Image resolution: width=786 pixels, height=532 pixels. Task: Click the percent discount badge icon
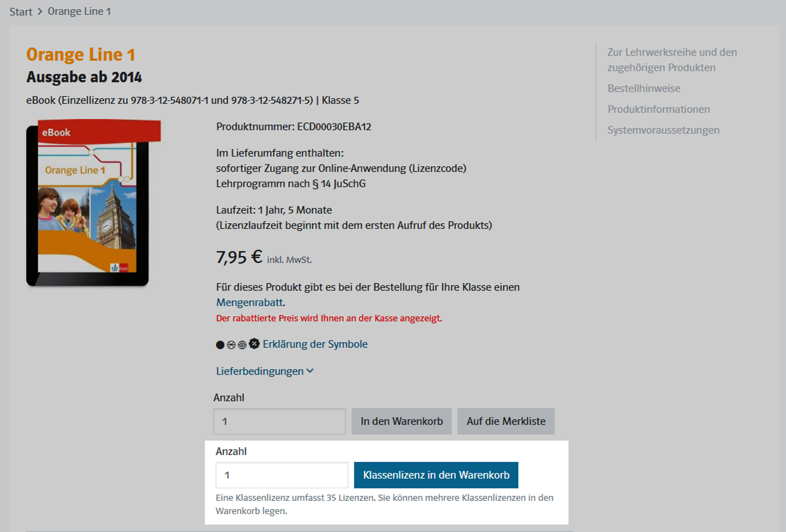(254, 344)
